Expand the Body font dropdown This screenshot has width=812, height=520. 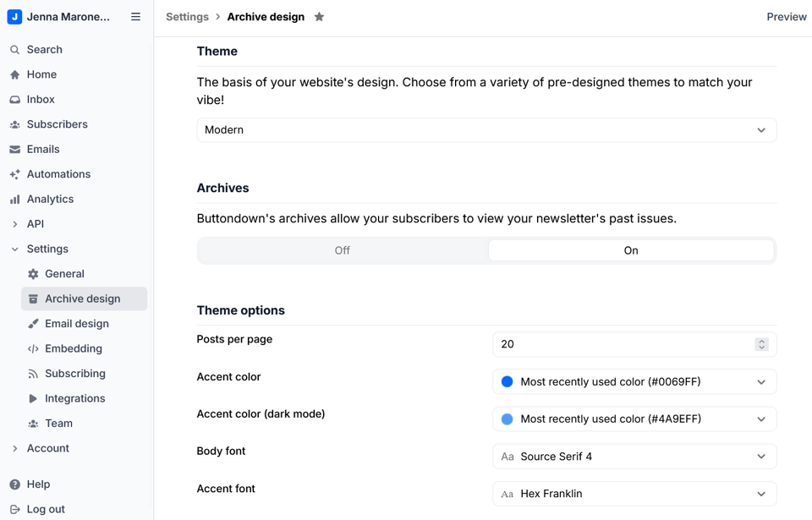pyautogui.click(x=634, y=456)
